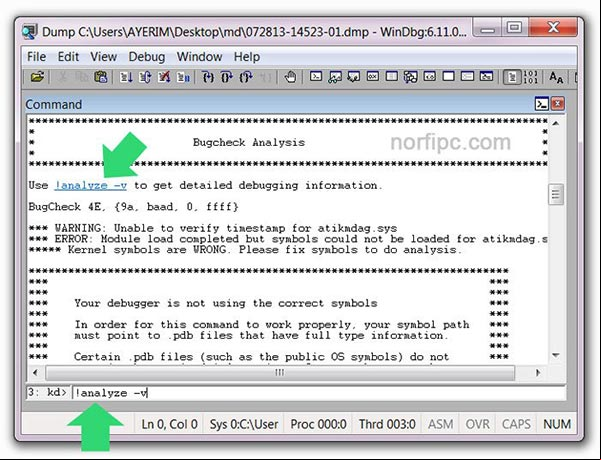Open the Memory window toolbar icon
601x460 pixels.
391,77
